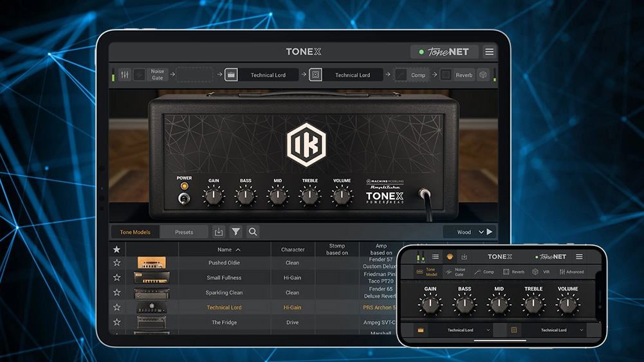Image resolution: width=644 pixels, height=362 pixels.
Task: Open the tablet hamburger menu
Action: tap(489, 51)
